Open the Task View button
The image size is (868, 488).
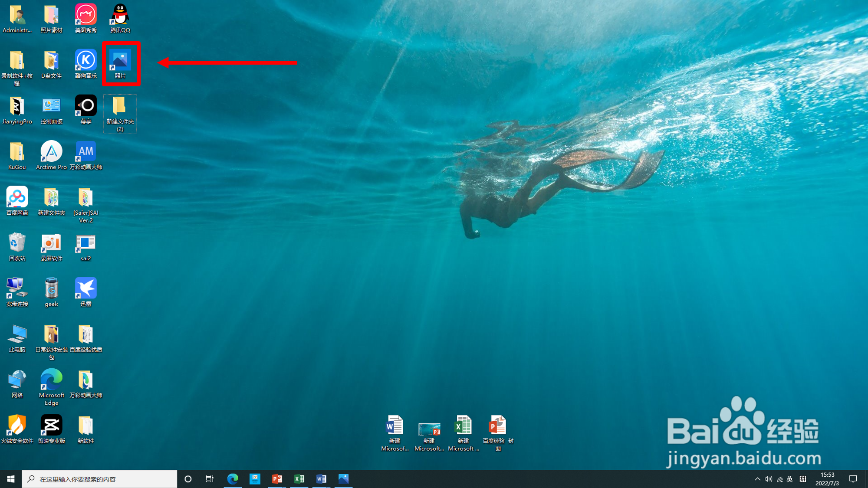[210, 479]
